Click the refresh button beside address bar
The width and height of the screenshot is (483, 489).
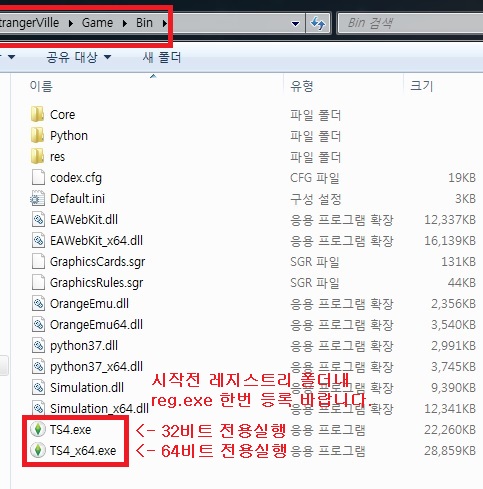(318, 23)
